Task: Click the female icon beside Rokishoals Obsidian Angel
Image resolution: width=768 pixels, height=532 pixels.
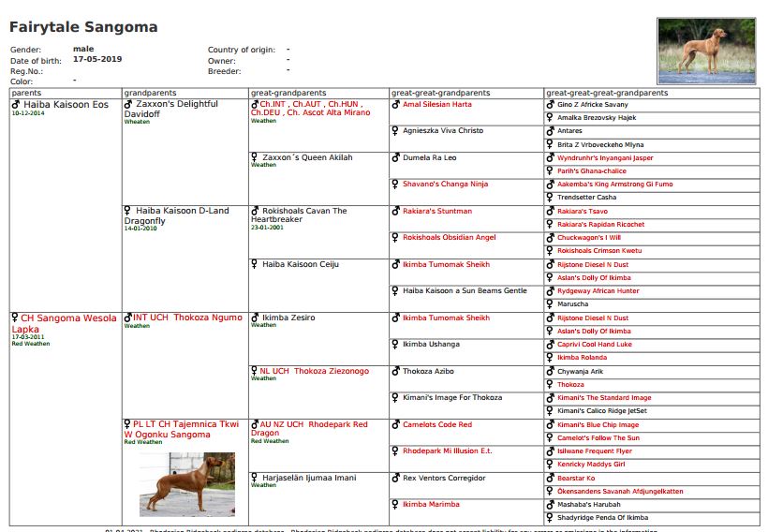Action: point(395,237)
